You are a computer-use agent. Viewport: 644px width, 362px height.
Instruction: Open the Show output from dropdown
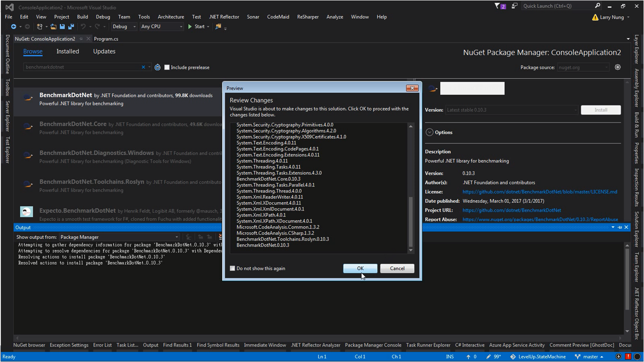120,237
